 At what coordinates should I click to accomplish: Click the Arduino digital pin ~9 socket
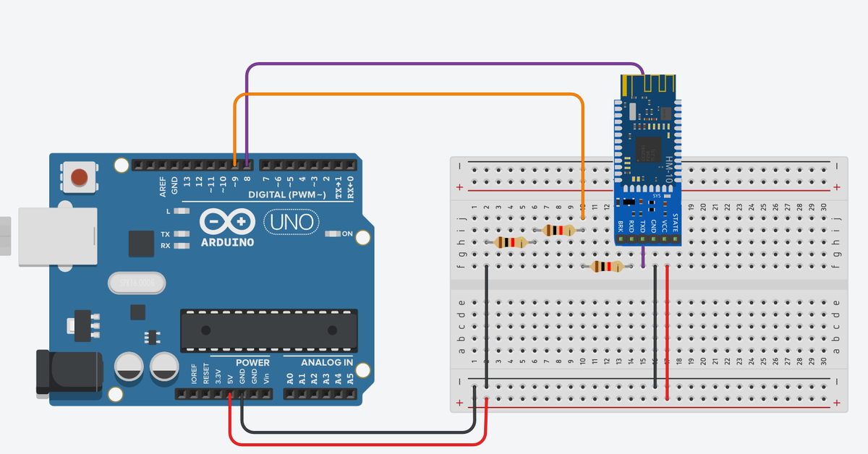click(235, 165)
